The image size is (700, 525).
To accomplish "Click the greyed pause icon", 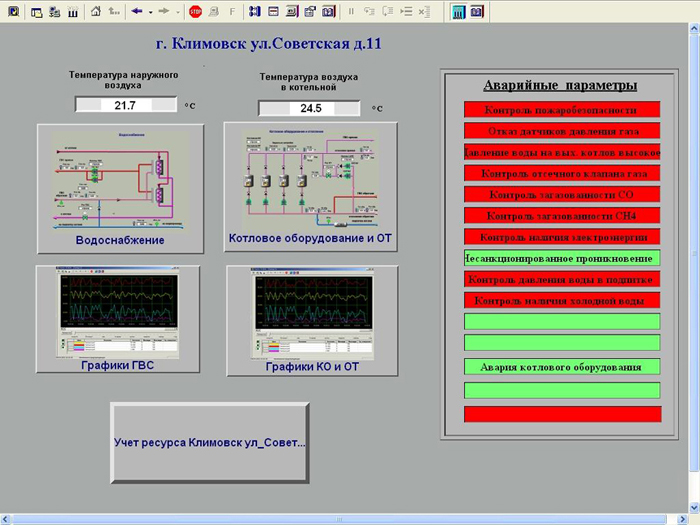I will tap(351, 12).
